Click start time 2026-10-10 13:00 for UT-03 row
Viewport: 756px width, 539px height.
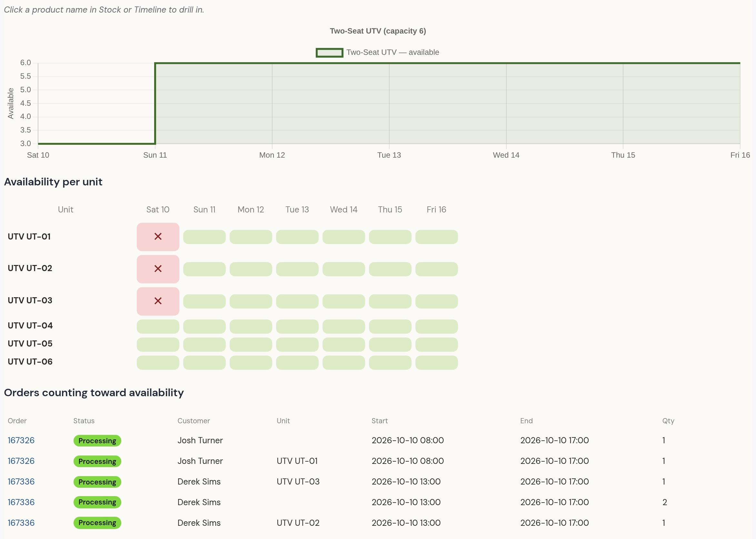(406, 482)
